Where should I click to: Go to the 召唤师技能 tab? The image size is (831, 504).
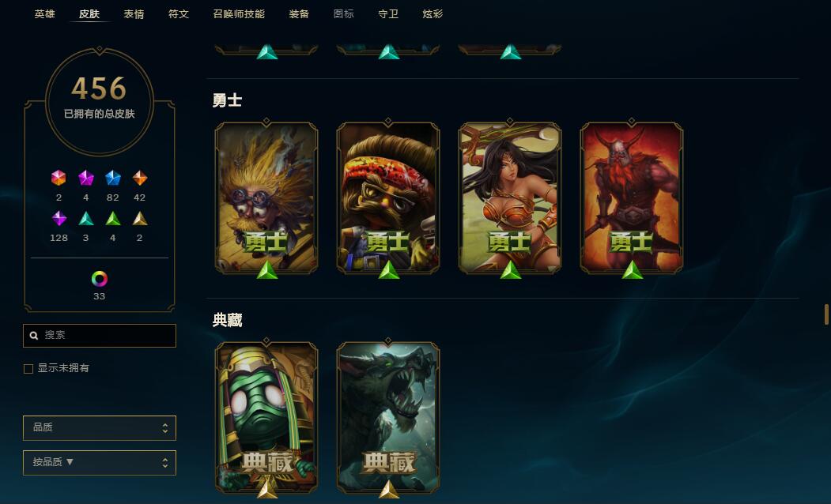click(x=239, y=13)
